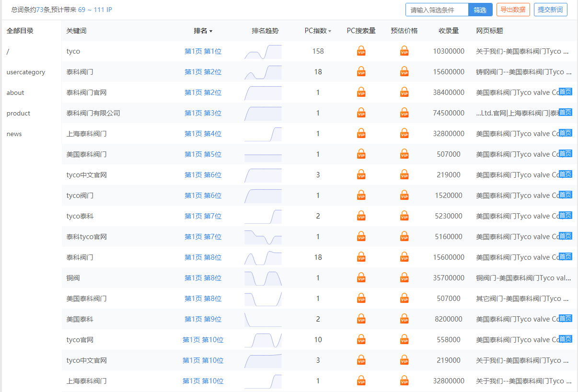578x392 pixels.
Task: Click the VIP lock in tyco's 预估价格 column
Action: point(404,51)
